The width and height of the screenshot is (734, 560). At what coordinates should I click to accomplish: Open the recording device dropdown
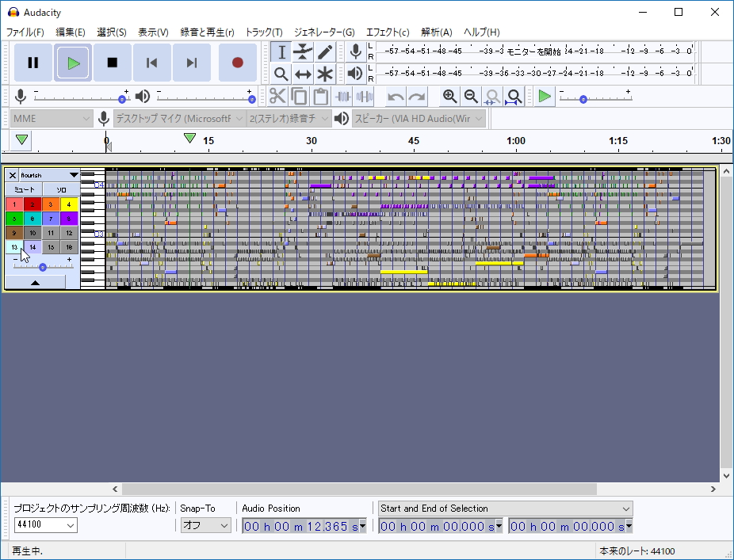(x=179, y=119)
